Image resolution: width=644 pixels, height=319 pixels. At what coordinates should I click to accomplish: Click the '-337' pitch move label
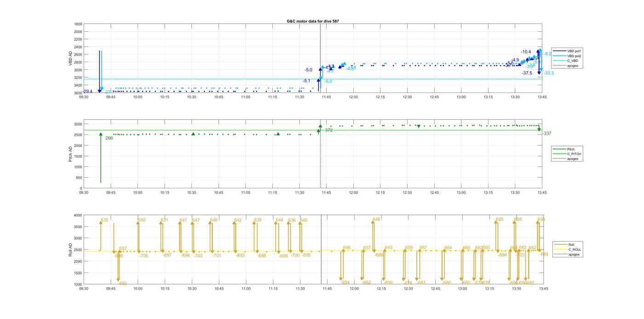(x=546, y=133)
